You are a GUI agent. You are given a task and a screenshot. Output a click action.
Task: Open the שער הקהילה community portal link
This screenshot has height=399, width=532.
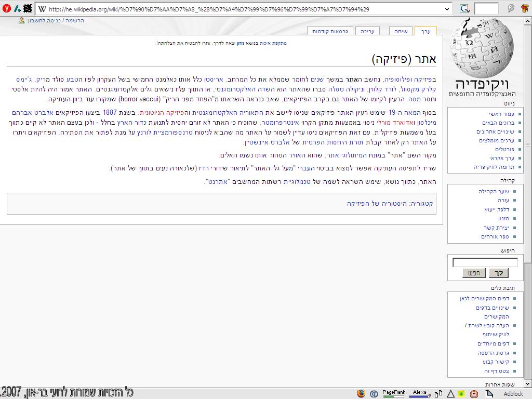coord(494,191)
